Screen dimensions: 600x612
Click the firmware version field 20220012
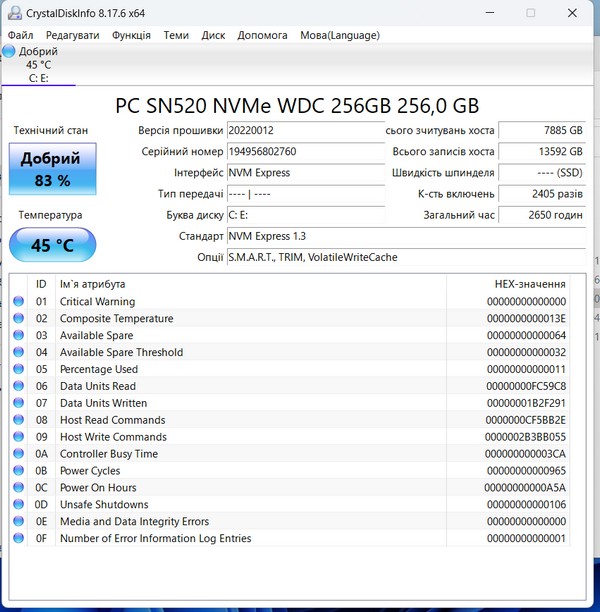(x=304, y=131)
